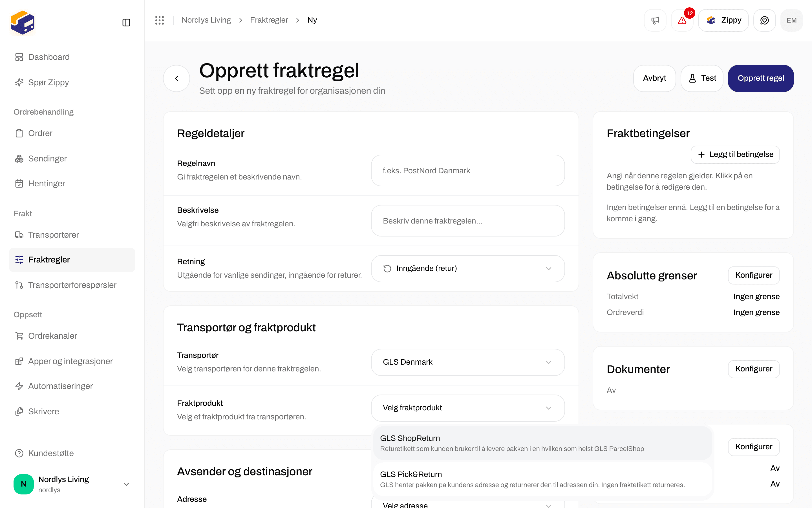Click the green N organization avatar
Screen dimensions: 812x508
(x=23, y=484)
